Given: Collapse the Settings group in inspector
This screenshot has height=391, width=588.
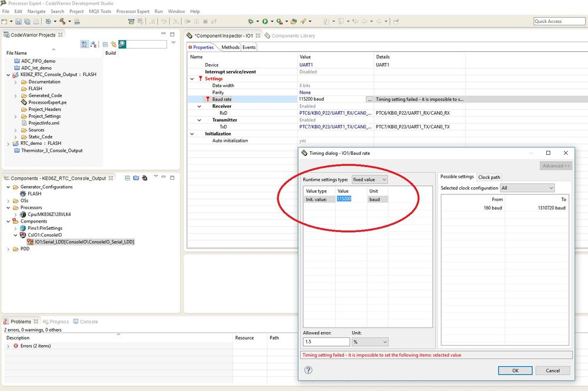Looking at the screenshot, I should click(x=192, y=79).
